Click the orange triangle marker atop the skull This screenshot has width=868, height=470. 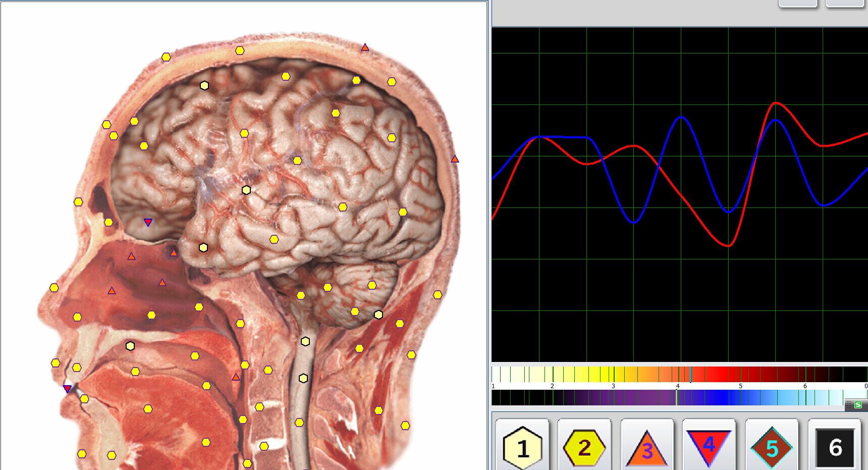tap(365, 47)
